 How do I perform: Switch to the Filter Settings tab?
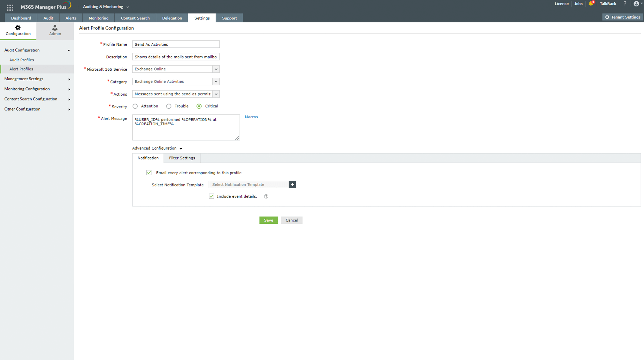click(182, 158)
